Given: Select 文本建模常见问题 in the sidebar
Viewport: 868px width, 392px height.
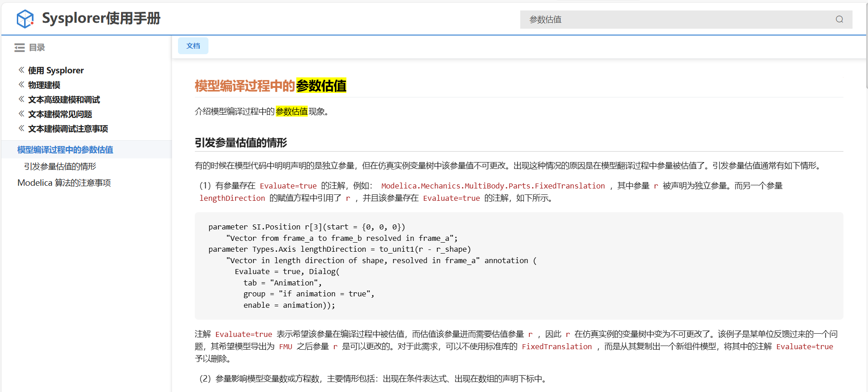Looking at the screenshot, I should coord(60,114).
